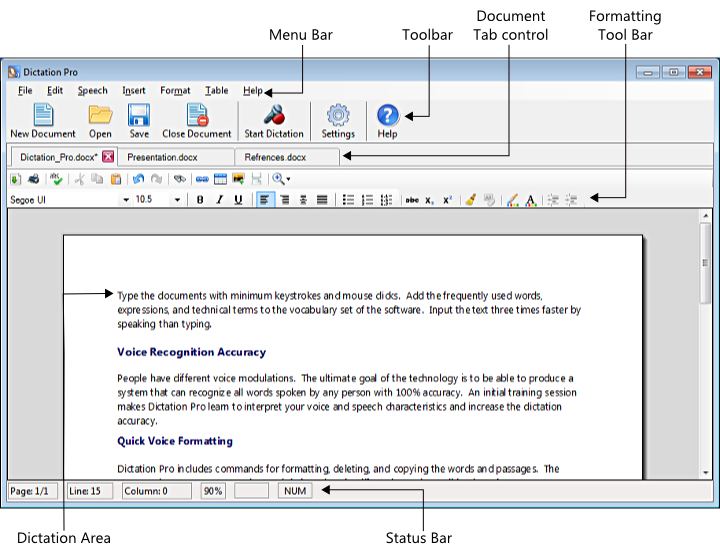Screen dimensions: 720x550
Task: Insert a picture using image icon
Action: (238, 179)
